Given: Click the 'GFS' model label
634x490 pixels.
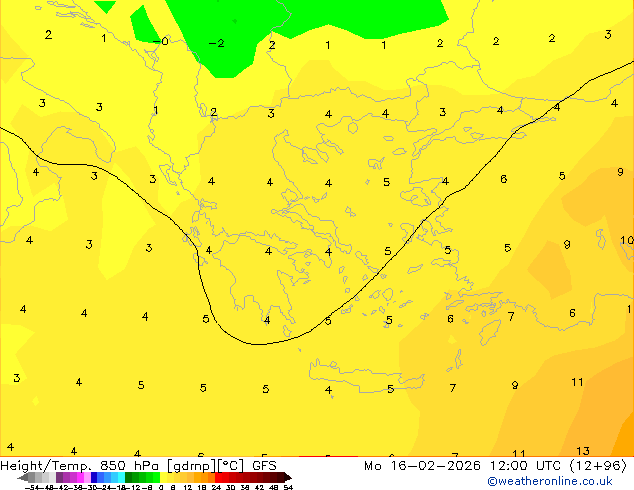Looking at the screenshot, I should (x=264, y=466).
